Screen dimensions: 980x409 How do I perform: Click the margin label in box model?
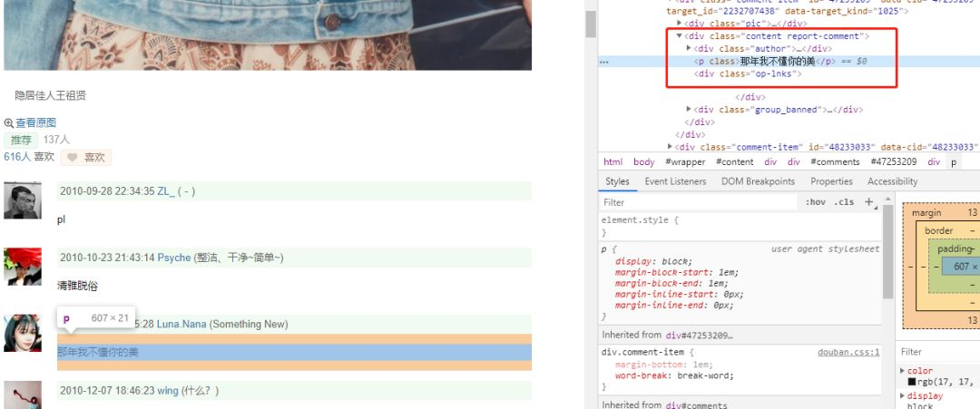pos(926,213)
